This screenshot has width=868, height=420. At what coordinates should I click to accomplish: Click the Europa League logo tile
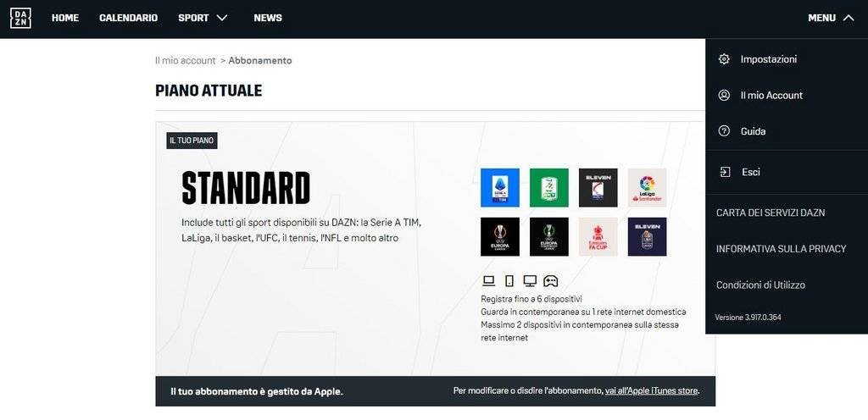pos(500,236)
